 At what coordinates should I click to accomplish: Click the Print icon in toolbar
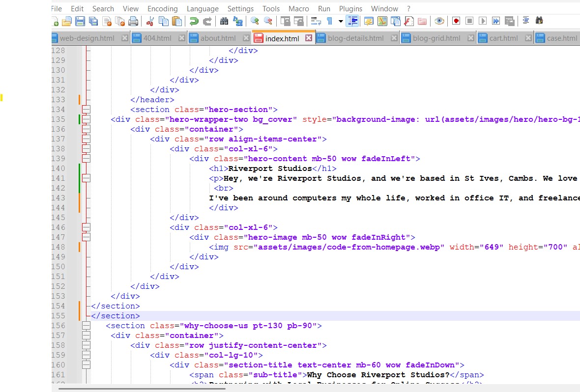tap(133, 21)
